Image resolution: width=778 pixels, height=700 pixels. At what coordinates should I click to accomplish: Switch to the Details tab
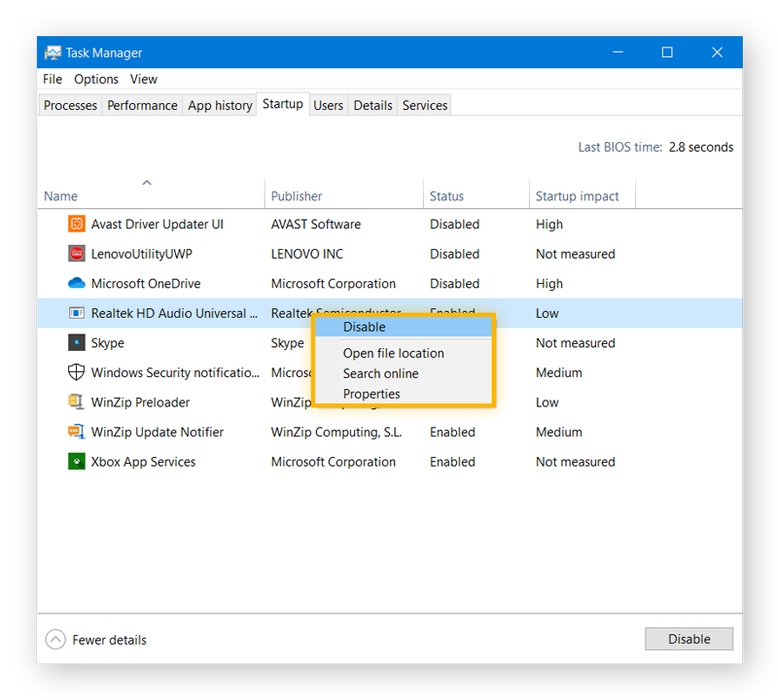click(372, 105)
